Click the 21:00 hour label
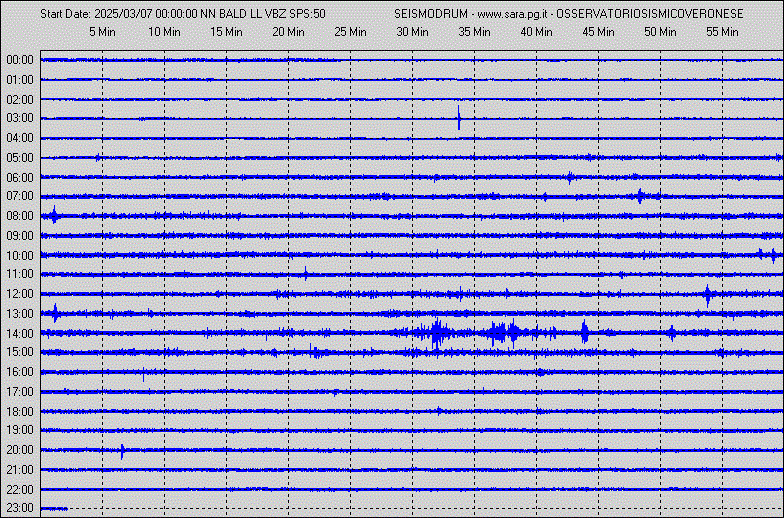Image resolution: width=784 pixels, height=518 pixels. [20, 470]
